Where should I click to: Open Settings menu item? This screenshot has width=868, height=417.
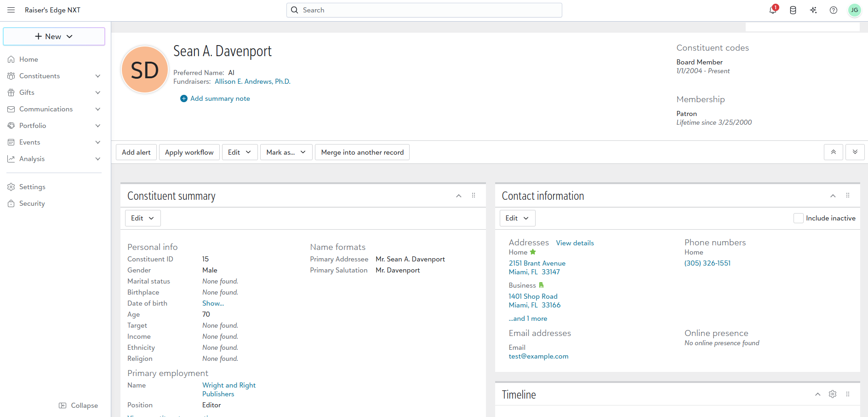click(32, 187)
